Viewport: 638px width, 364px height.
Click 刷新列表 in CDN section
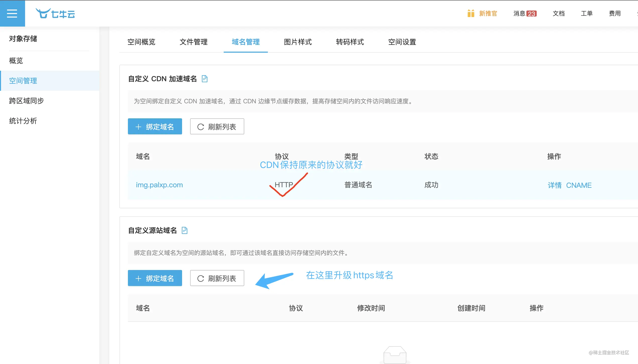(x=217, y=126)
